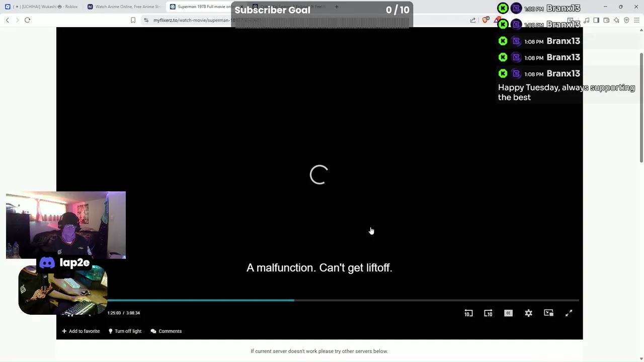Click the subtitle 'A malfunction. Can't get liftoff.'

point(319,267)
